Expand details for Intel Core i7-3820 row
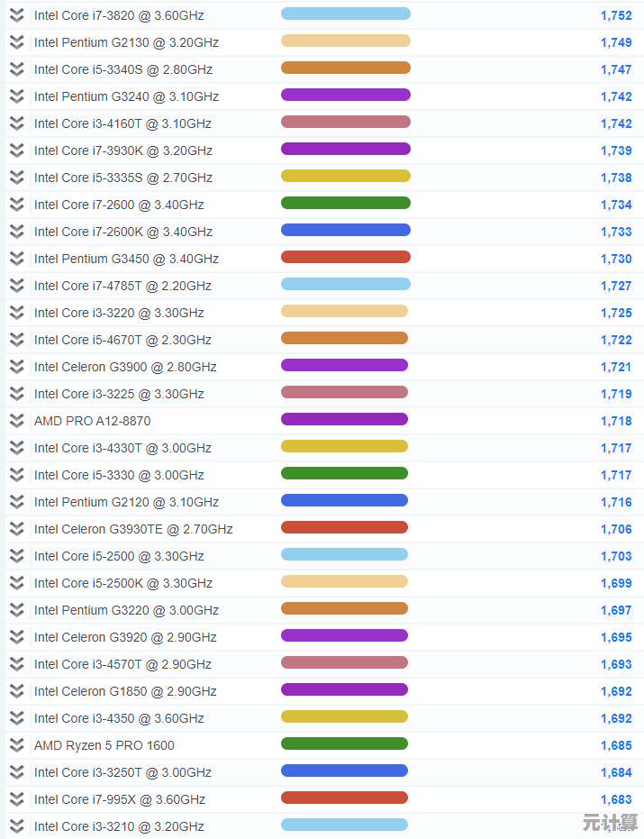644x839 pixels. pyautogui.click(x=16, y=15)
